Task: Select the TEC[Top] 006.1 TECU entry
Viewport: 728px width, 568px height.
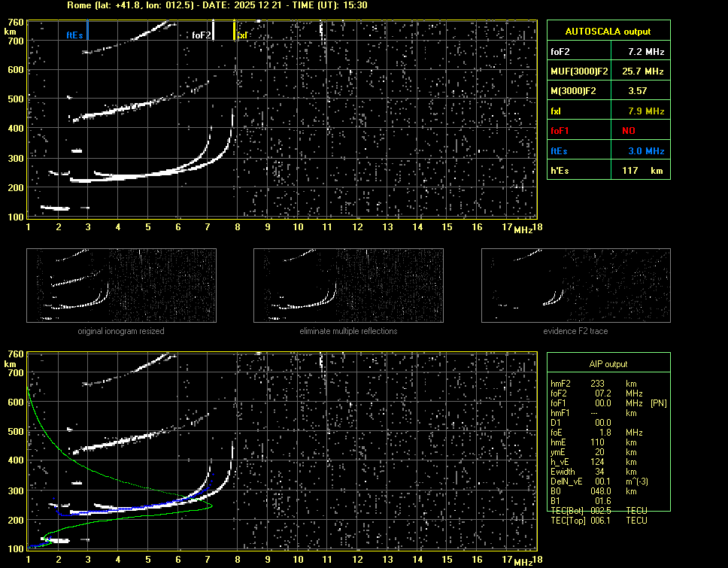Action: coord(599,521)
